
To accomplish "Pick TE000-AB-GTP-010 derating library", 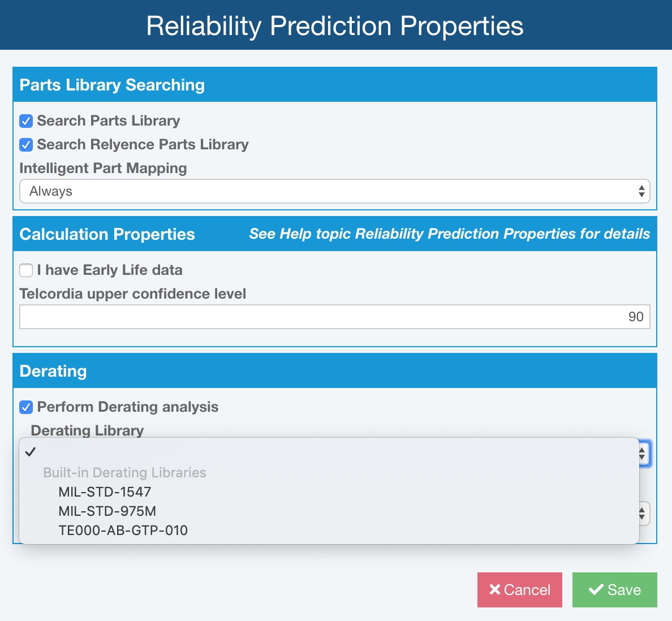I will click(123, 531).
